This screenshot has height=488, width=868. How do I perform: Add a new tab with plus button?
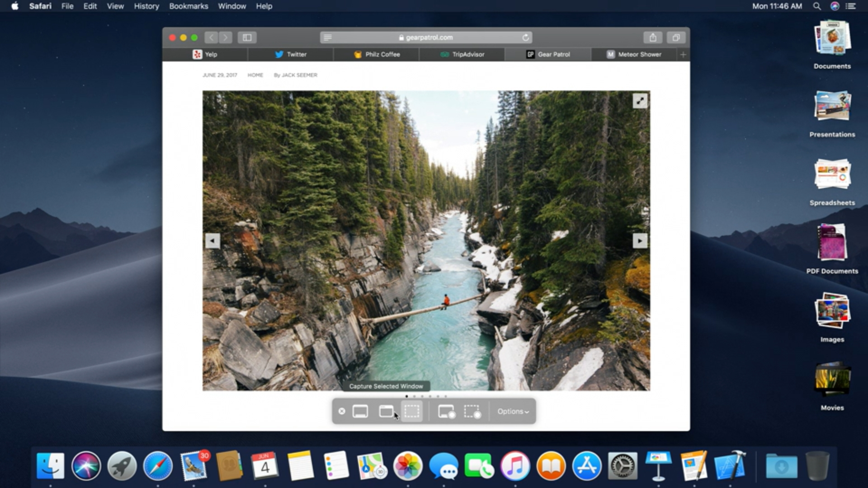coord(683,54)
